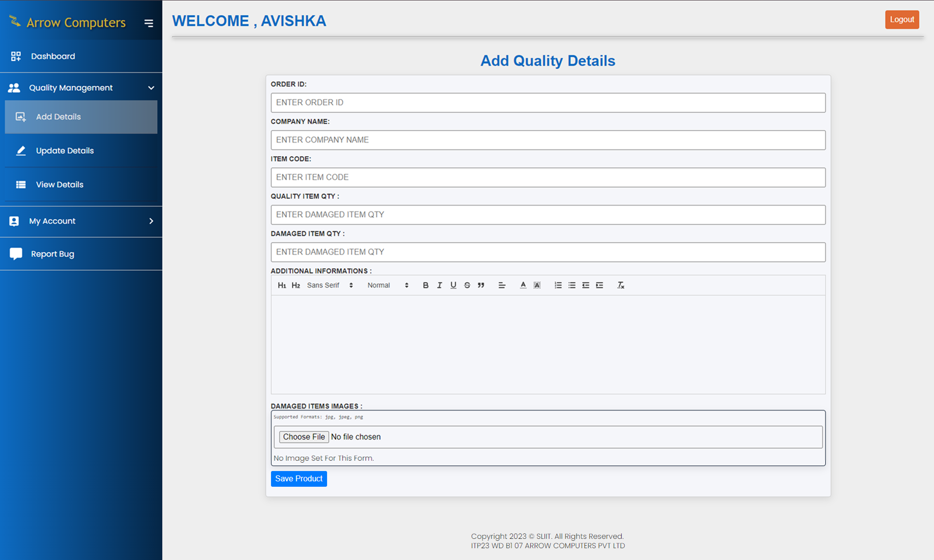Screen dimensions: 934x560
Task: Toggle underline in the additional informations editor
Action: (x=453, y=285)
